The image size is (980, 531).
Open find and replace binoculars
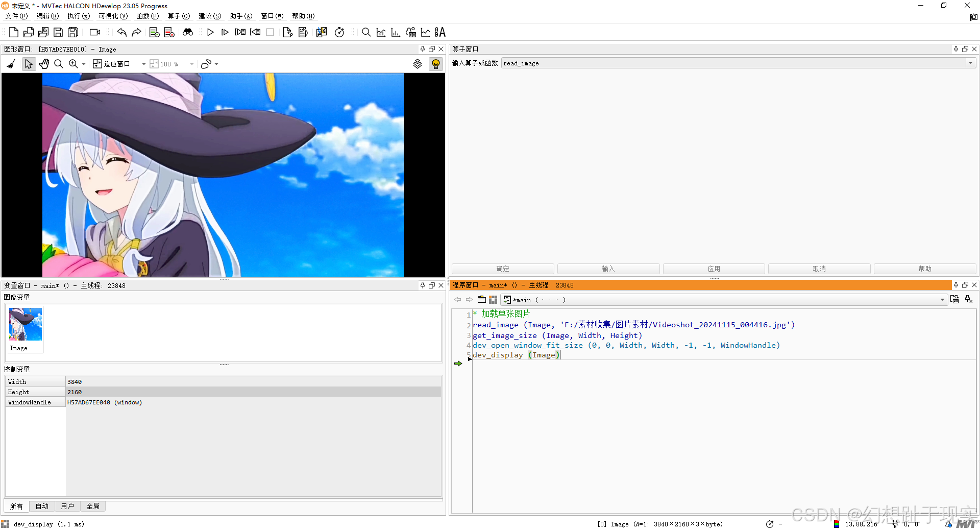(x=188, y=33)
